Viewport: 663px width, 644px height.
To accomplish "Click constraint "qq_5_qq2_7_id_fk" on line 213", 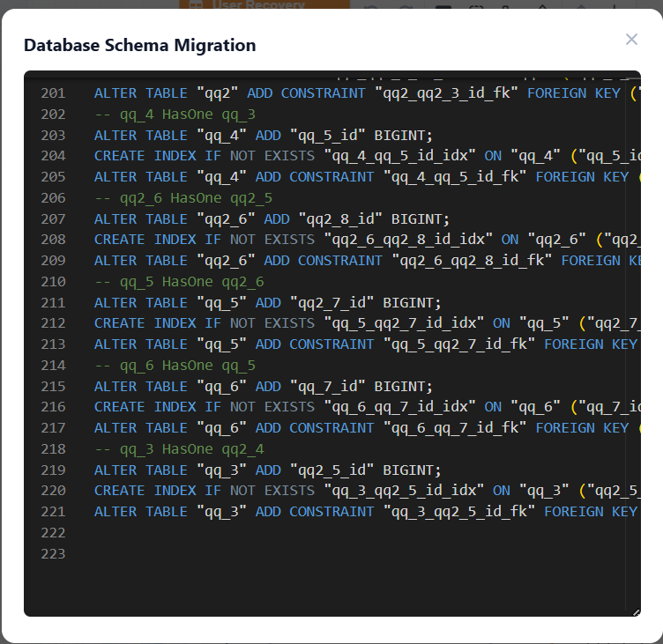I will [x=459, y=344].
